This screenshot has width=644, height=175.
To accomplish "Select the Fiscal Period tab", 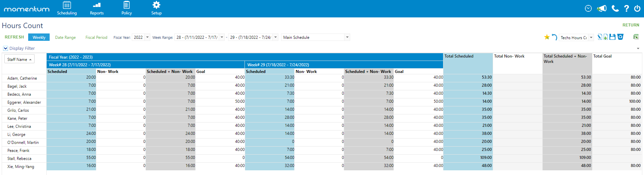I will coord(96,37).
